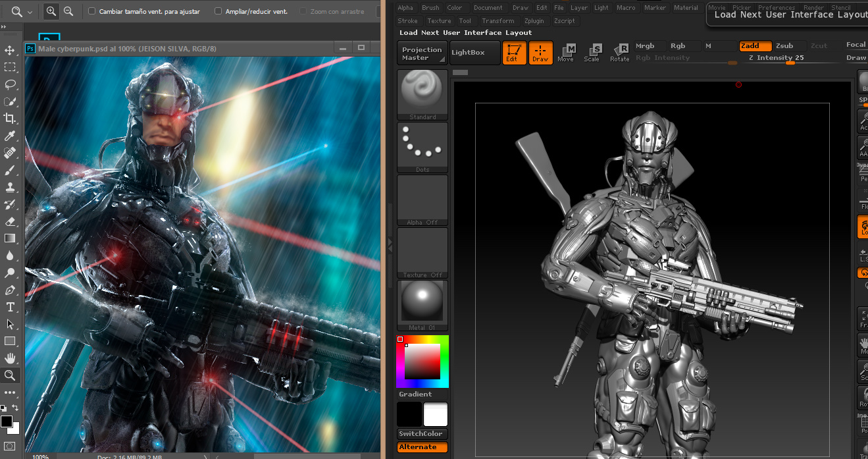The height and width of the screenshot is (459, 868).
Task: Enable 'Ampliar/reducir vent.' checkbox
Action: click(x=218, y=11)
